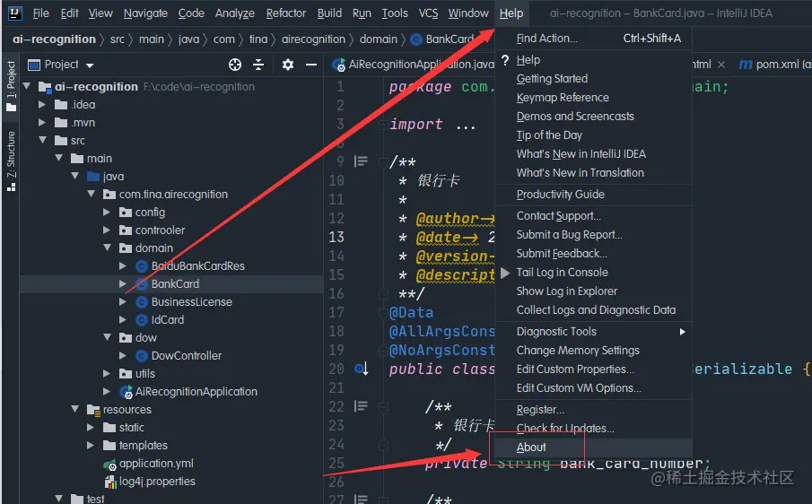The width and height of the screenshot is (812, 504).
Task: Collapse the domain package
Action: click(x=107, y=248)
